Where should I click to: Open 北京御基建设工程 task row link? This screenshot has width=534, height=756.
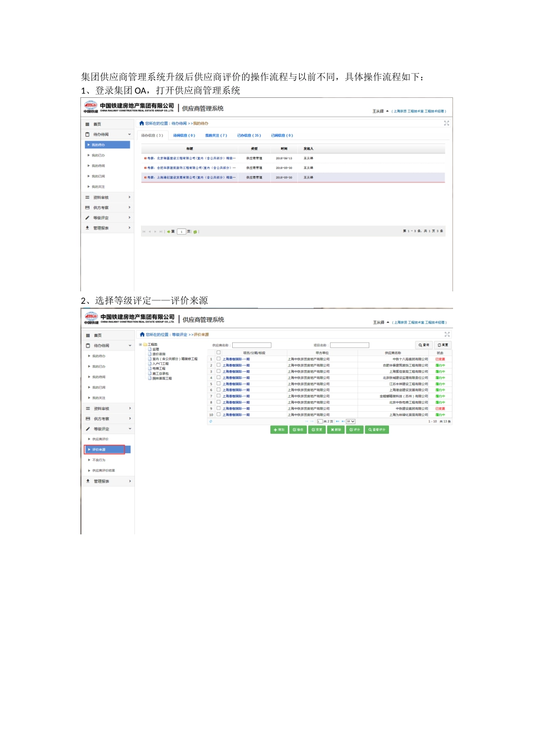(191, 159)
